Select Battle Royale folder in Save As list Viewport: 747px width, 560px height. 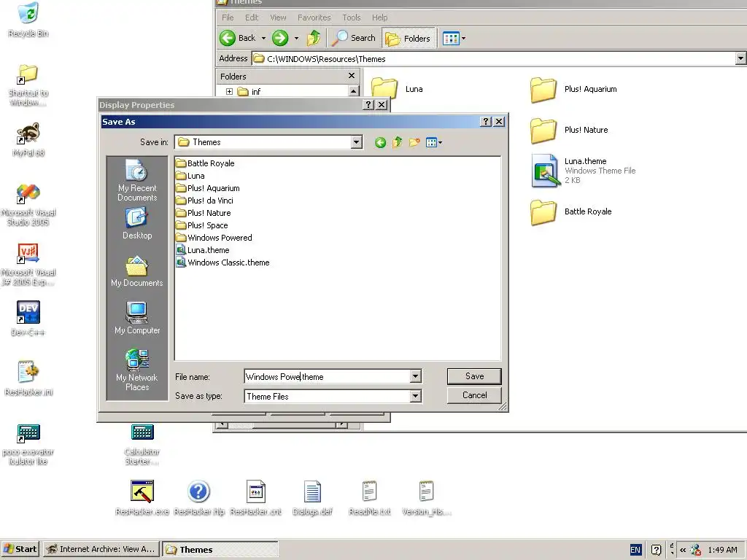coord(205,163)
